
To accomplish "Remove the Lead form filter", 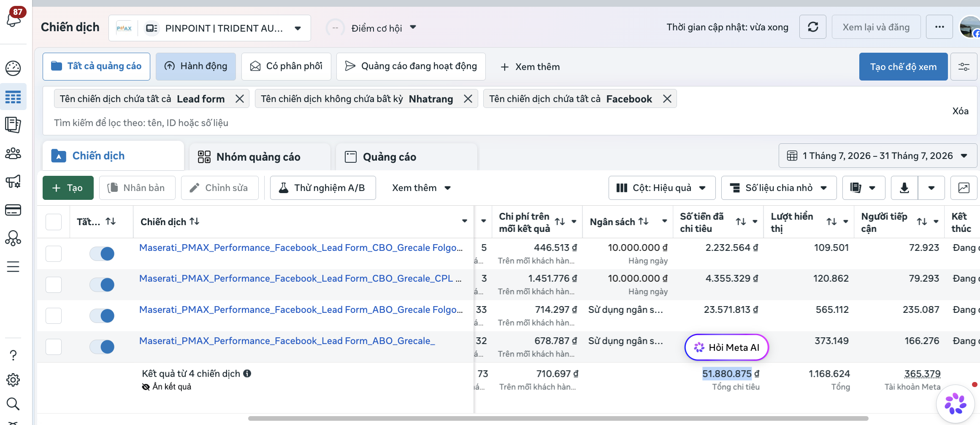I will (x=240, y=99).
